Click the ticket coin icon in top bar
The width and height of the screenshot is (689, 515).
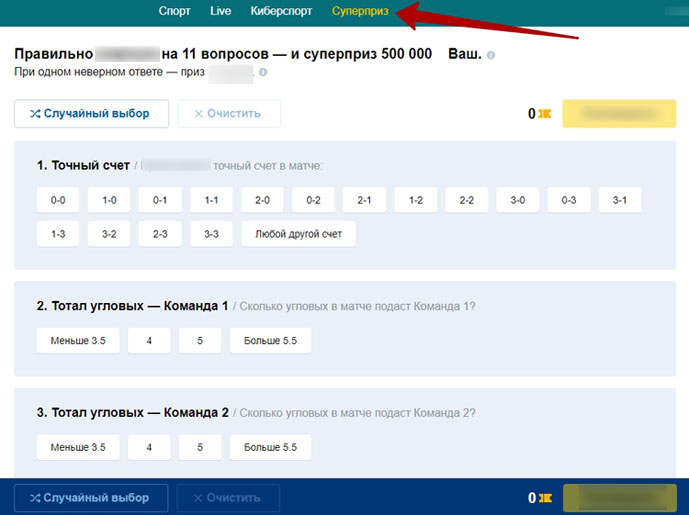tap(544, 114)
